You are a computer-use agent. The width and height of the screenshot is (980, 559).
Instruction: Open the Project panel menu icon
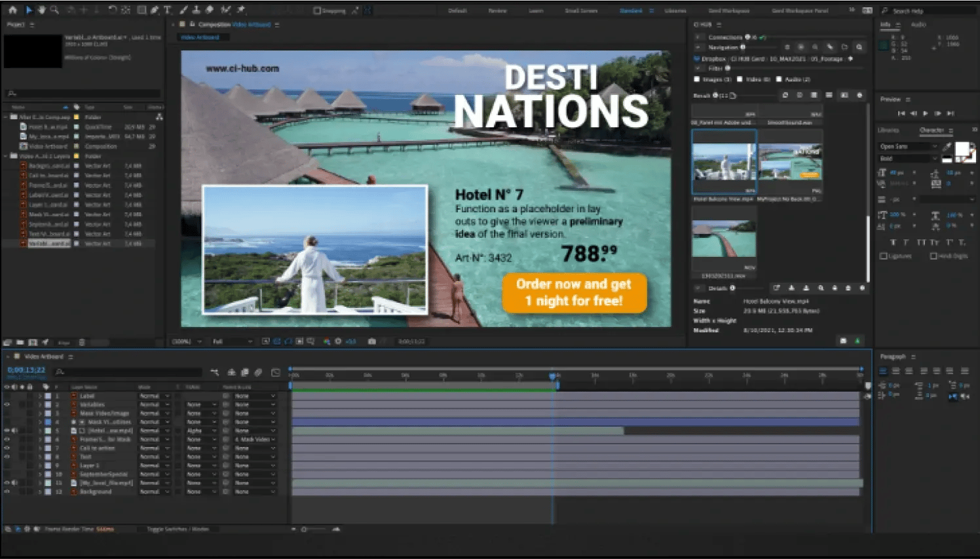31,24
